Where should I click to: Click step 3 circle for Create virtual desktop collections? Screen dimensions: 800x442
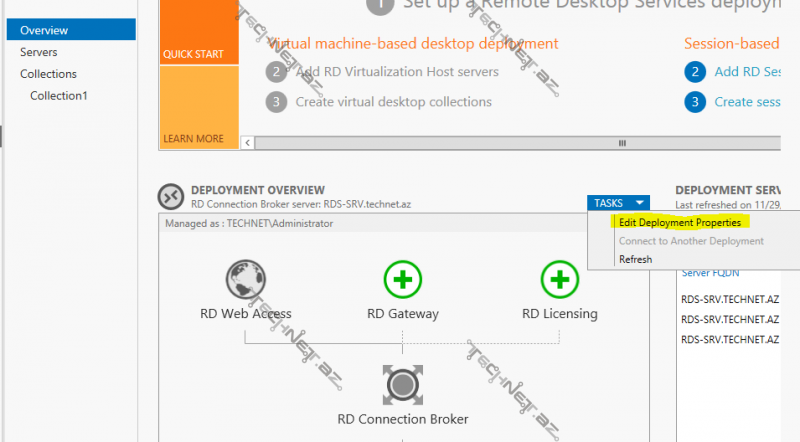click(276, 102)
